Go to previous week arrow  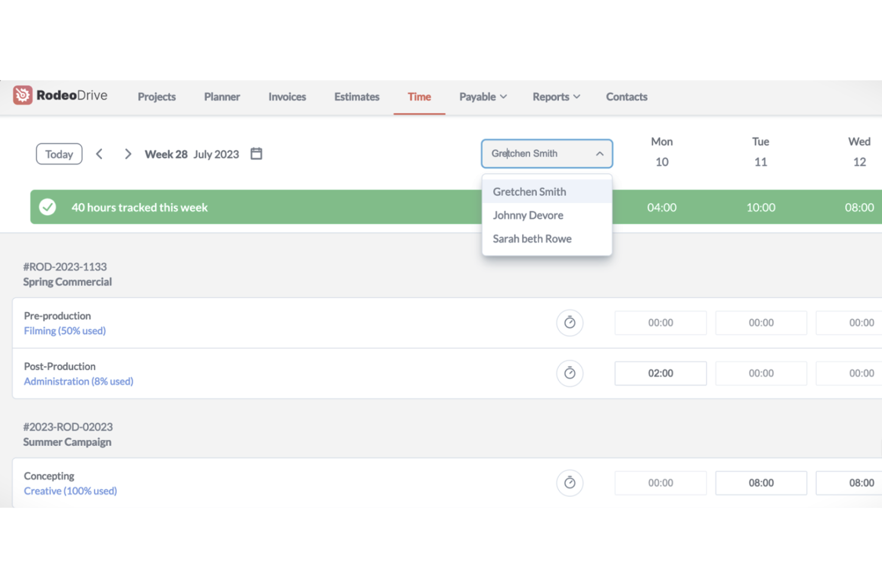pos(100,154)
